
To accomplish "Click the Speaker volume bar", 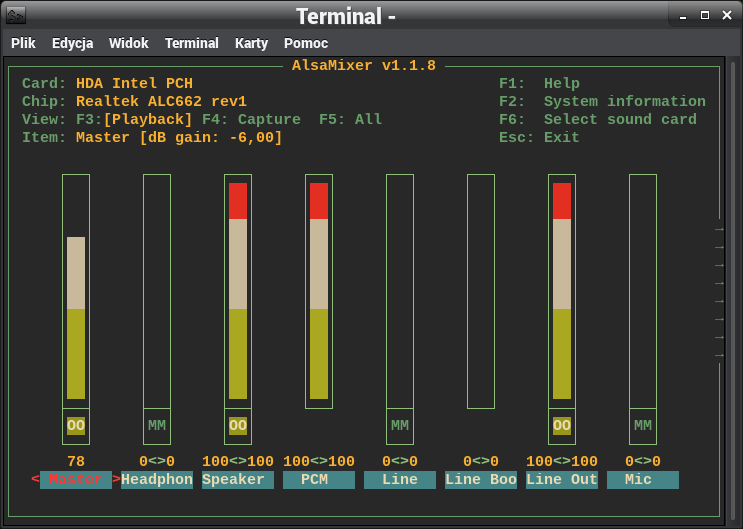I will tap(238, 291).
